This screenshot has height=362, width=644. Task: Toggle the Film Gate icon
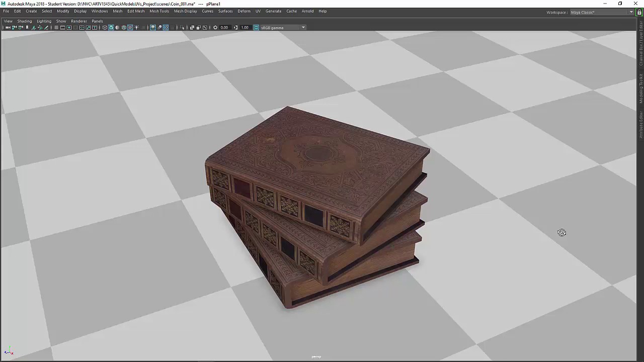click(62, 28)
